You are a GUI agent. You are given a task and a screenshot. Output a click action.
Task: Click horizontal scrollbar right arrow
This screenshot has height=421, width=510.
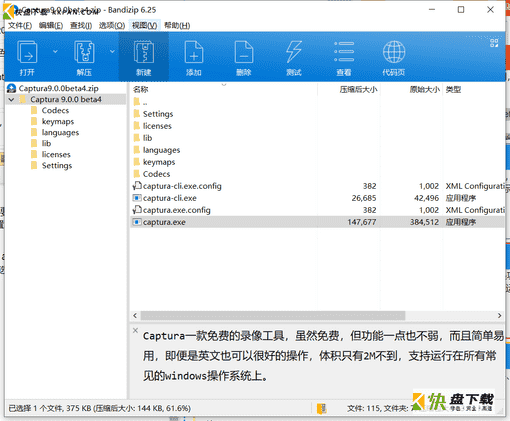(499, 315)
